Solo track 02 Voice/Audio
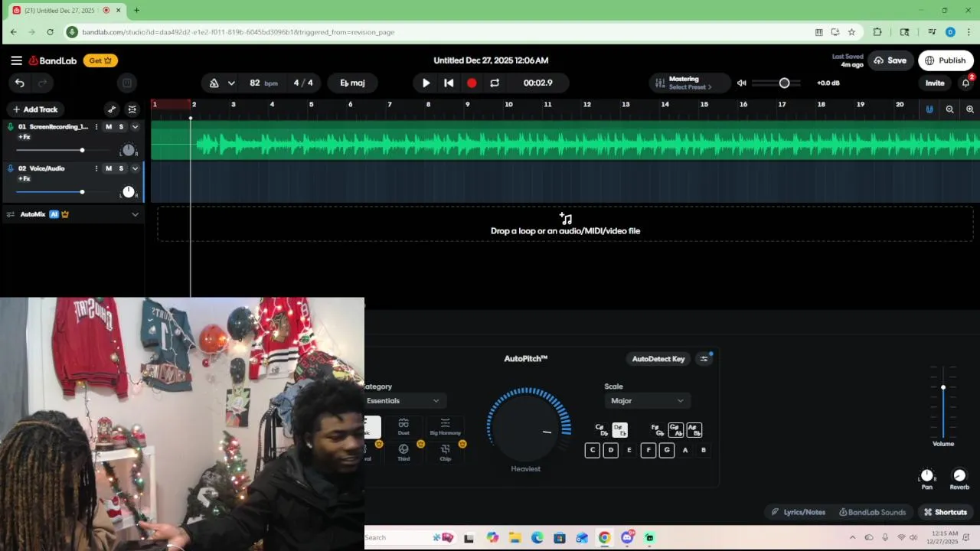 point(121,168)
